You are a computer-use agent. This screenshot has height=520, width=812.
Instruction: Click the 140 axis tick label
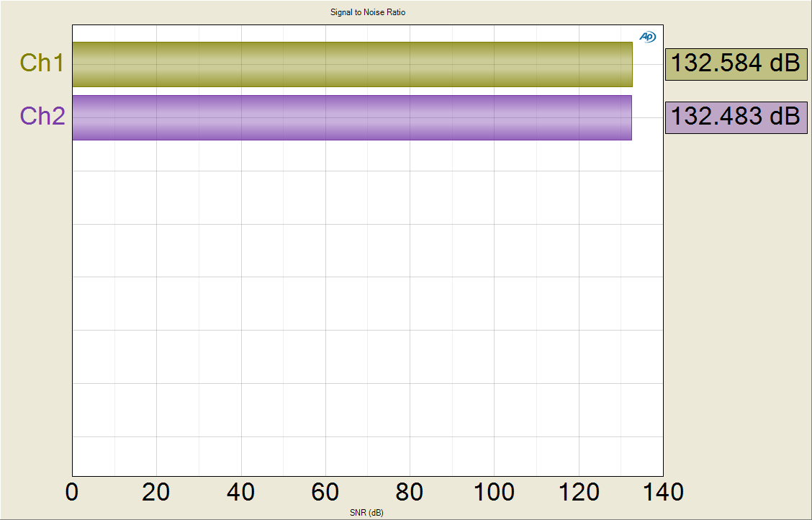pos(663,492)
